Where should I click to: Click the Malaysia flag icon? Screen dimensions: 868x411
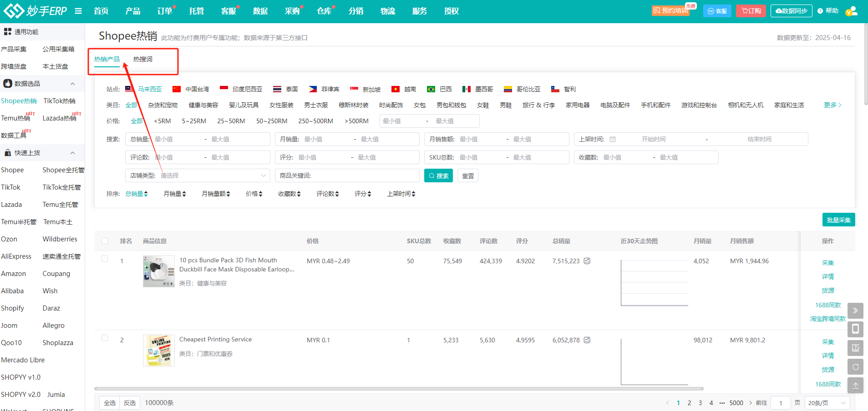coord(129,89)
